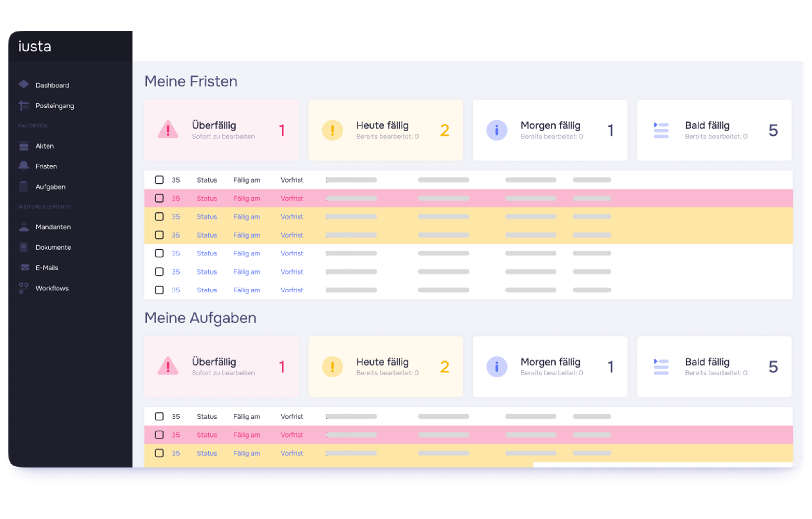This screenshot has height=519, width=812.
Task: Filter Fristen by Morgen fällig card
Action: (550, 130)
